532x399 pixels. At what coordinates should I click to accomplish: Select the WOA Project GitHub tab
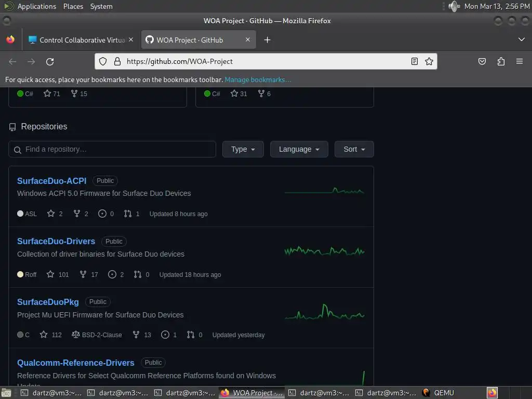point(198,39)
